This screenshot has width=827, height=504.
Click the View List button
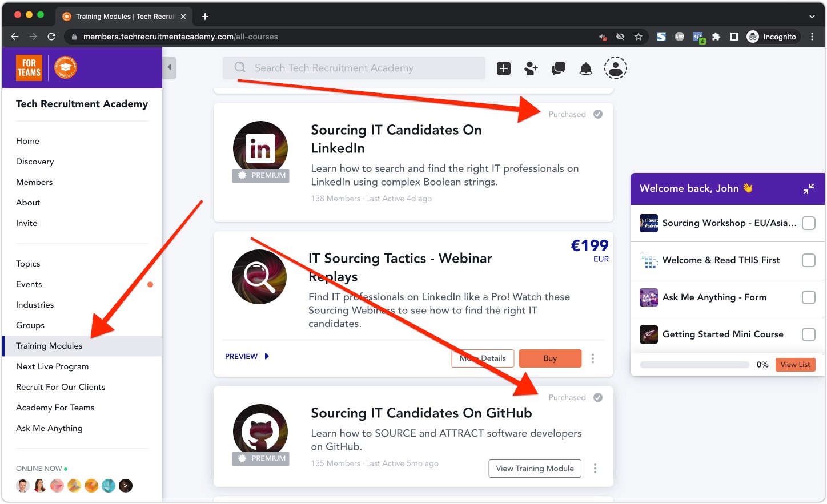(x=795, y=365)
